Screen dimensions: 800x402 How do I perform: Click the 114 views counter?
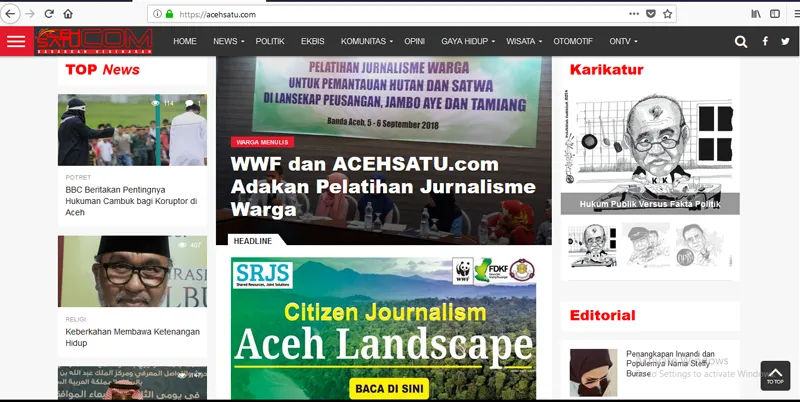point(163,103)
